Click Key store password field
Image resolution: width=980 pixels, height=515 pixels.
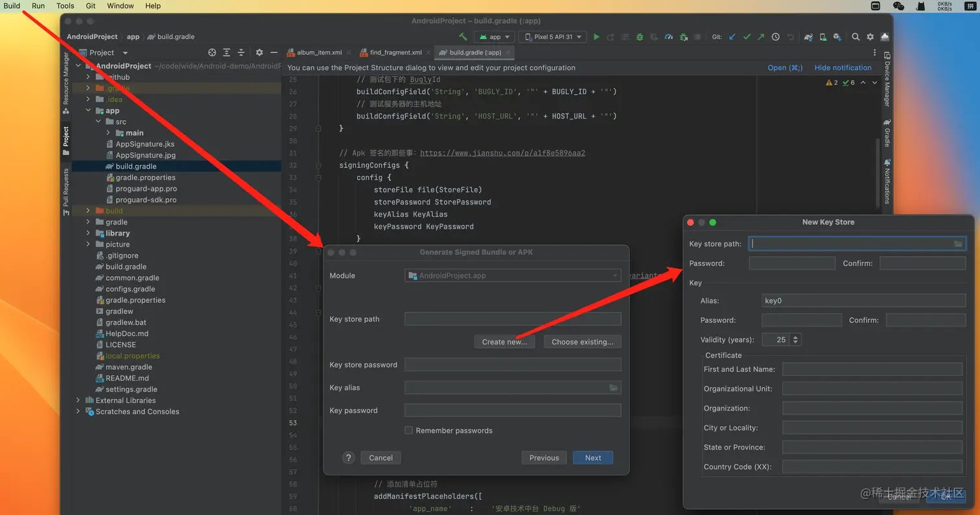coord(513,365)
